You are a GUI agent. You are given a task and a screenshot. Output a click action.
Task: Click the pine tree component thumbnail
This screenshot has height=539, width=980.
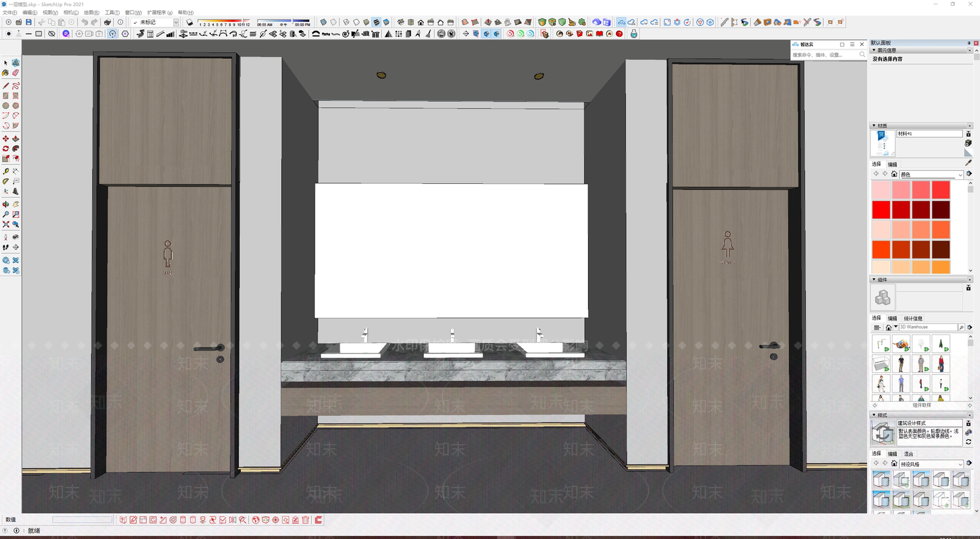[941, 344]
